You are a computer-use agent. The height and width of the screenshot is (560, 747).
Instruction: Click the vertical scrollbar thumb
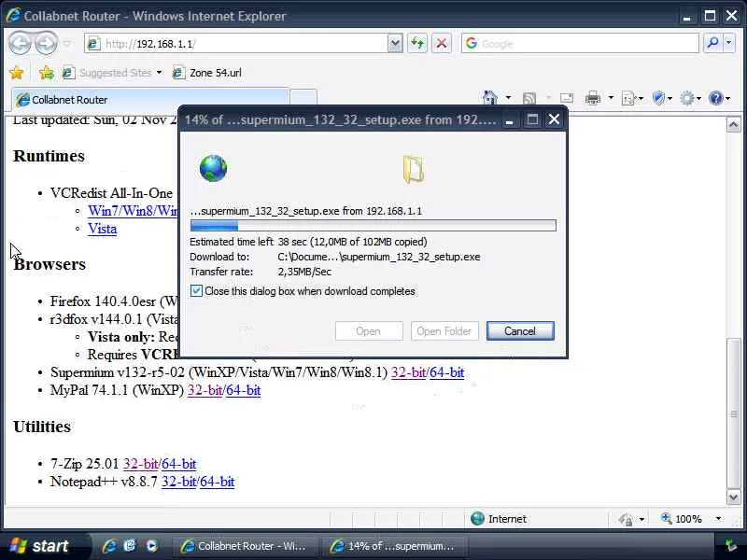click(734, 413)
